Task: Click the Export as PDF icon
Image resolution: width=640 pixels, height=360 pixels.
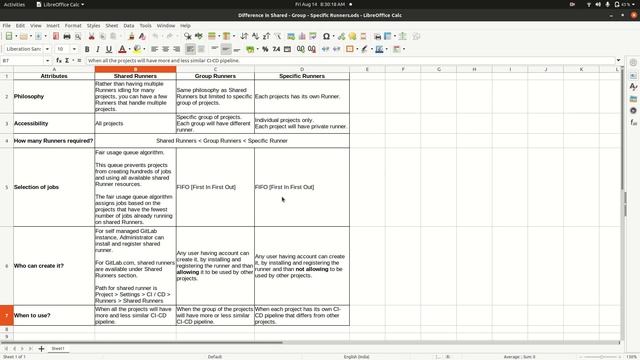Action: coord(56,36)
